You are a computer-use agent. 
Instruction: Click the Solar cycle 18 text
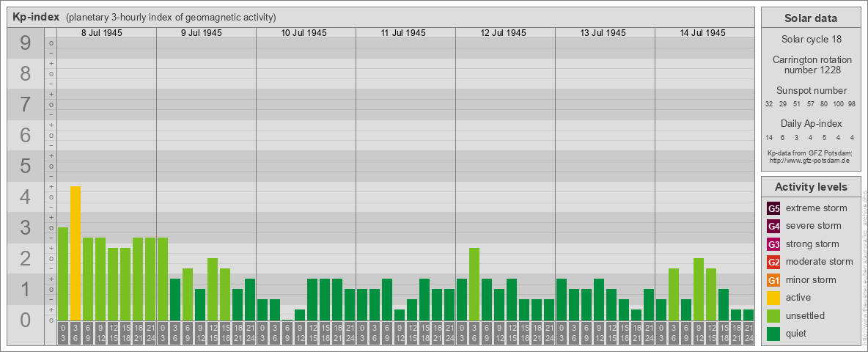point(811,40)
